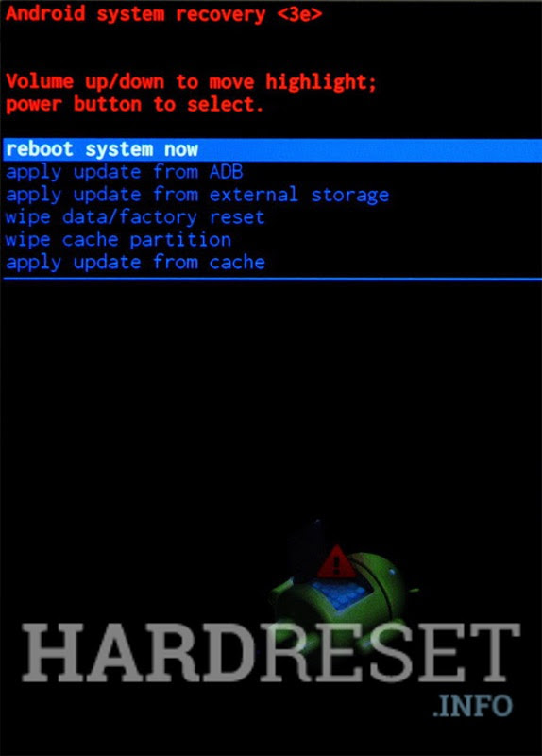
Task: Open the .INFO watermark text
Action: (x=472, y=706)
